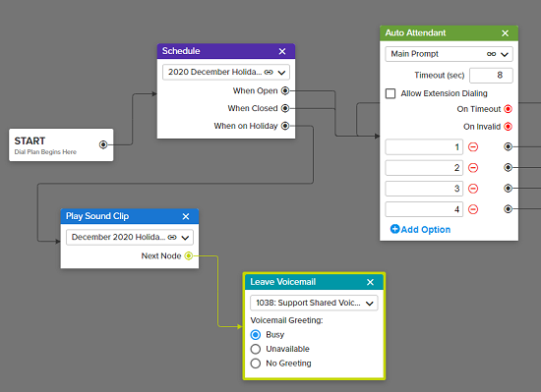Click the Next Node green connector
Viewport: 541px width, 392px height.
[189, 255]
